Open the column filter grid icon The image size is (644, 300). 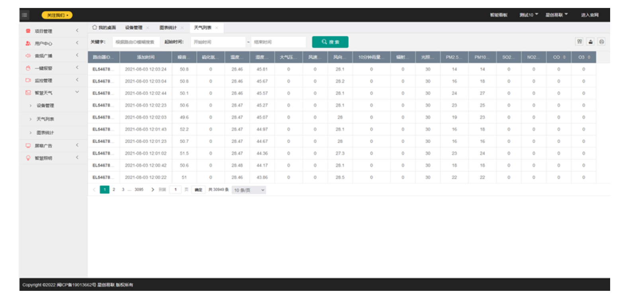tap(579, 41)
